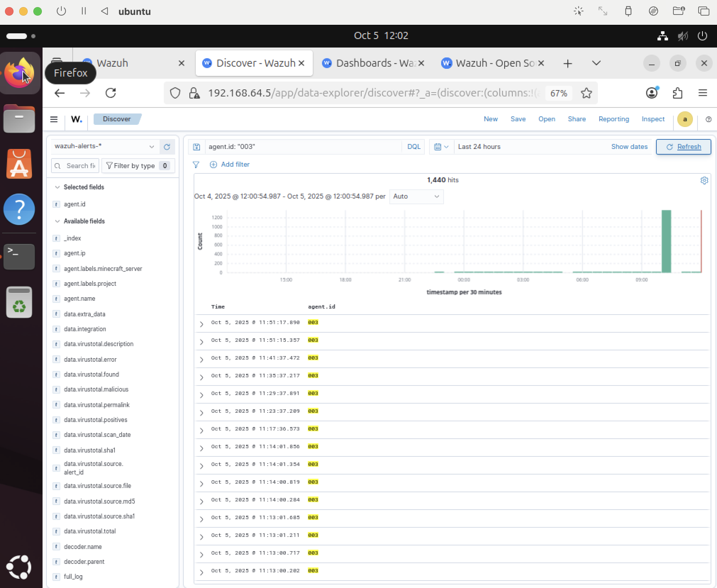Open the Reporting menu item
Image resolution: width=717 pixels, height=588 pixels.
613,119
